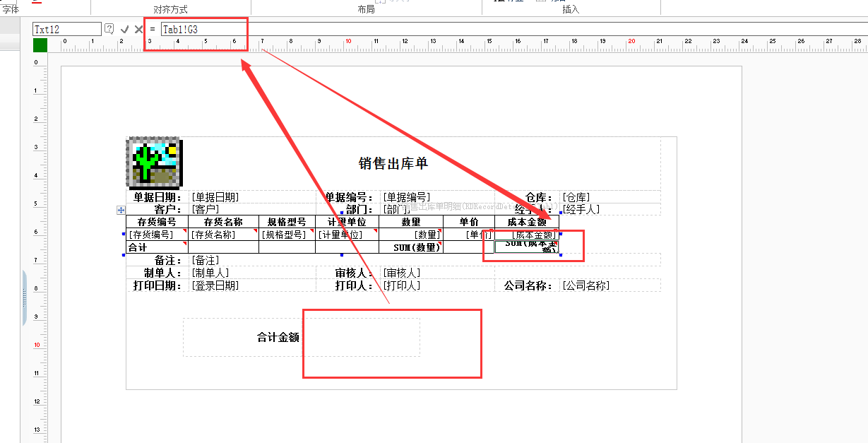Select the 打印日期: label

click(x=158, y=285)
